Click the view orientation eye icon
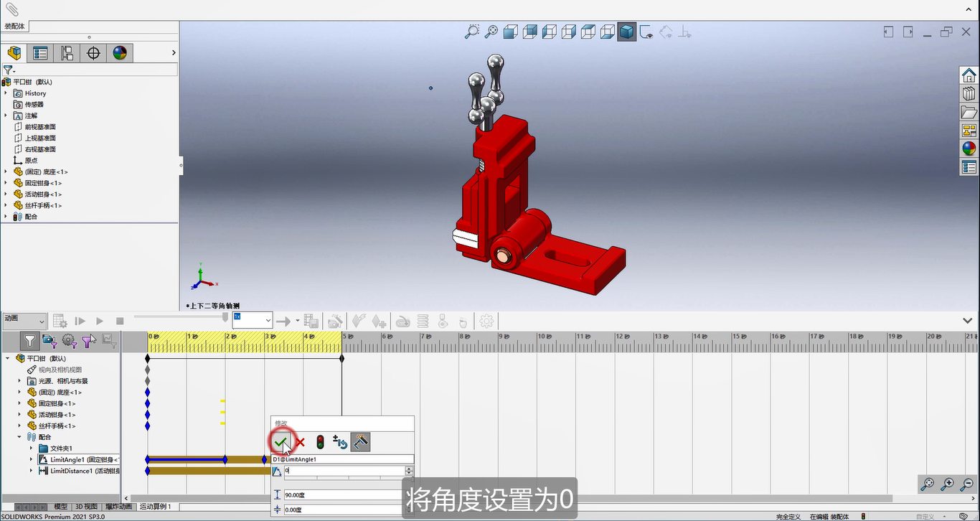This screenshot has height=521, width=980. [646, 32]
